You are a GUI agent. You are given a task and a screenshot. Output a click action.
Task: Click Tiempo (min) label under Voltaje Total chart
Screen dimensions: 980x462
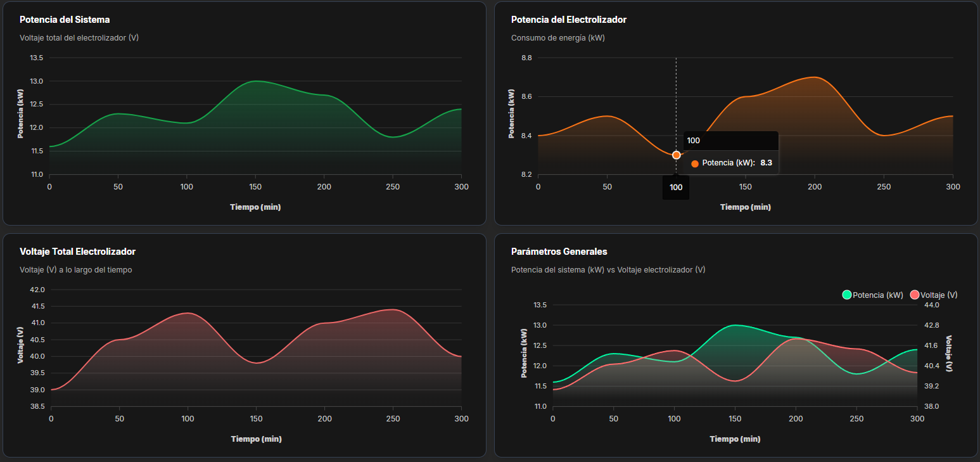point(256,439)
